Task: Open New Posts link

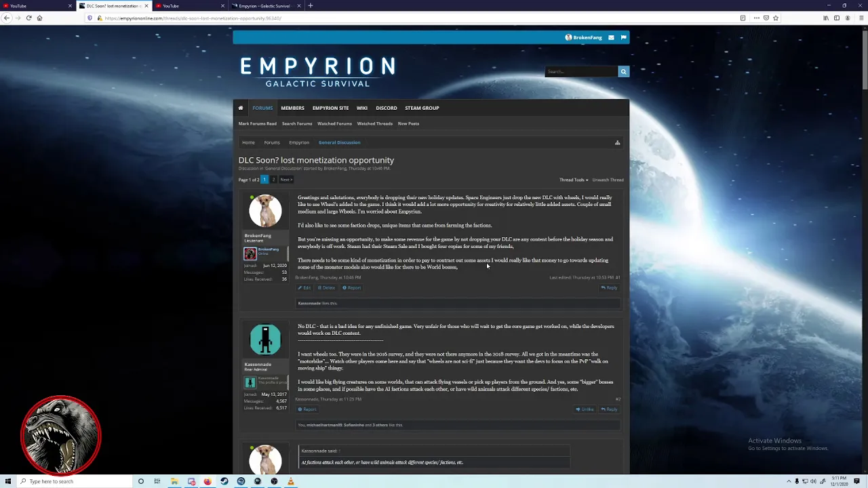Action: click(408, 123)
